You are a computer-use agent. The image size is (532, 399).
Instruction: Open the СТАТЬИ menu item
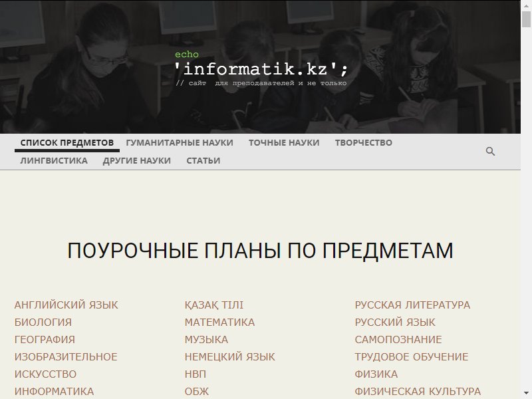pos(203,160)
